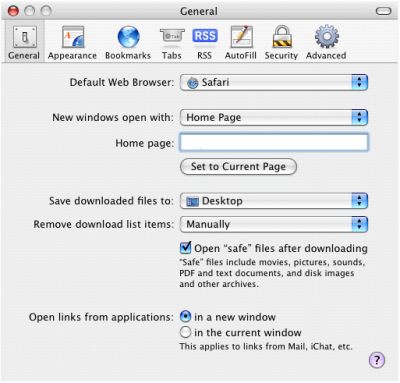Open the Advanced preferences pane
The height and width of the screenshot is (383, 400).
(x=326, y=42)
